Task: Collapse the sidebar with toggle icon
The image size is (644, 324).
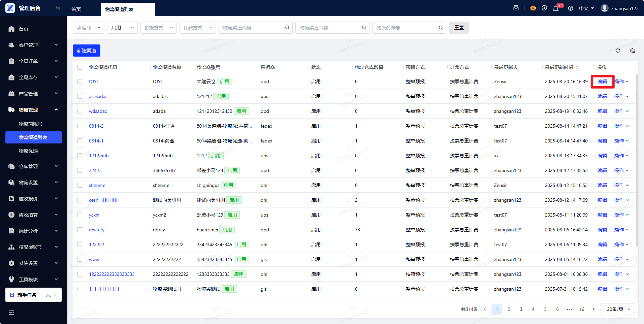Action: click(58, 8)
